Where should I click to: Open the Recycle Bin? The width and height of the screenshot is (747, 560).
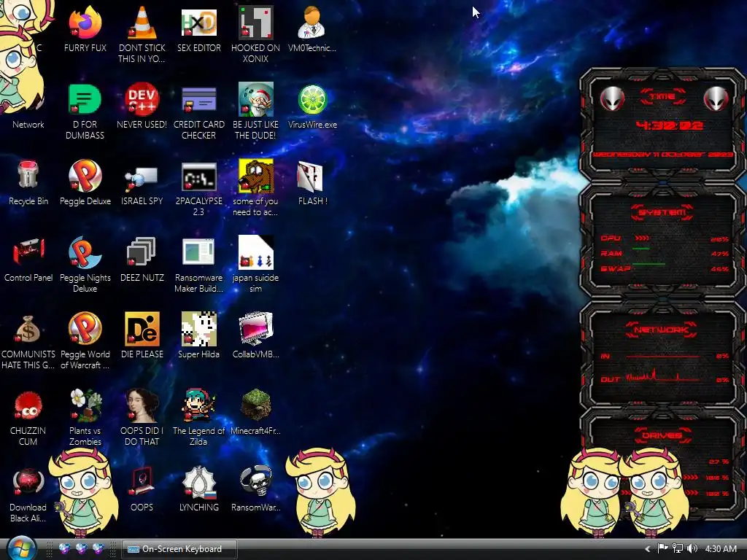click(x=28, y=175)
